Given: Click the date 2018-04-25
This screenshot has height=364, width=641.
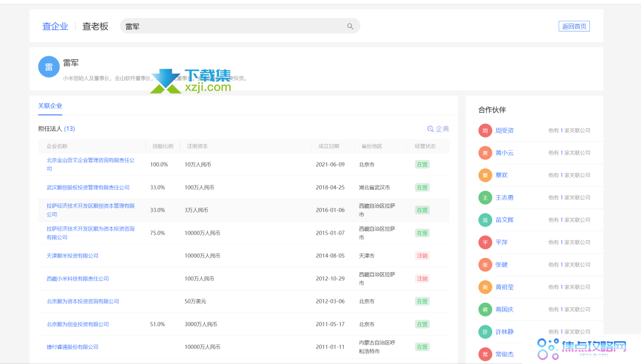Looking at the screenshot, I should [330, 187].
